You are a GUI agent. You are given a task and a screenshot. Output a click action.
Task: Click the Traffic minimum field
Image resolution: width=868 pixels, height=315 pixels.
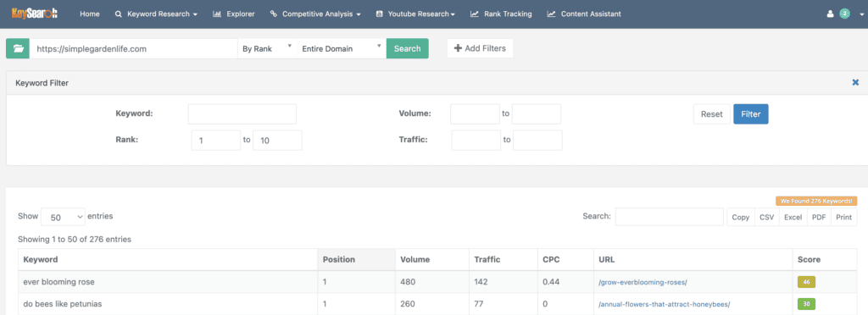coord(476,141)
